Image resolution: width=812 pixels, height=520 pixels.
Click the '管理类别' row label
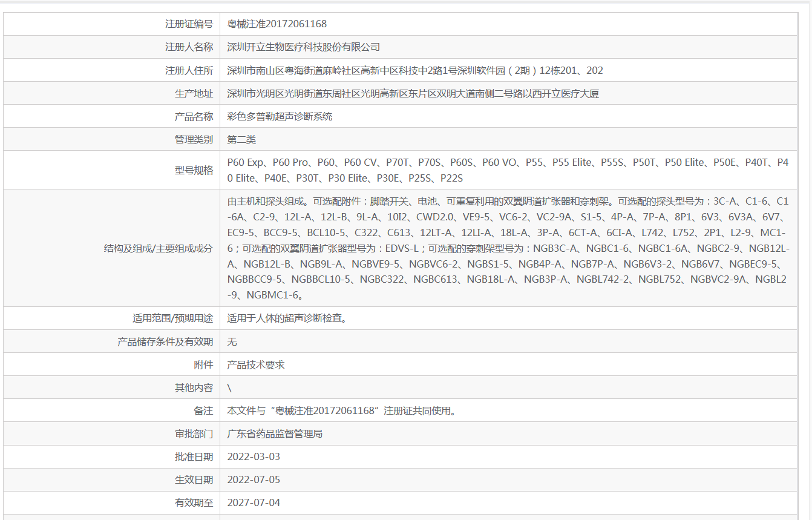coord(194,139)
